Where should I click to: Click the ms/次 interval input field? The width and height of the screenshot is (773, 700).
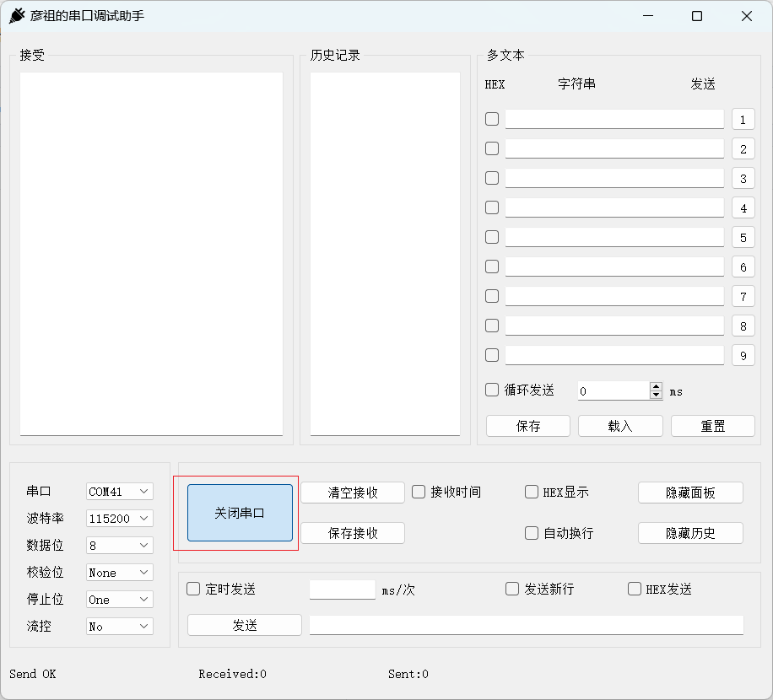click(343, 590)
